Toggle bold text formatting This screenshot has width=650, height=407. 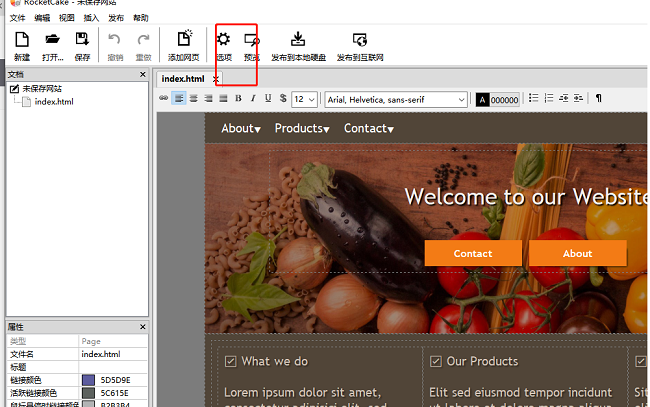(238, 99)
